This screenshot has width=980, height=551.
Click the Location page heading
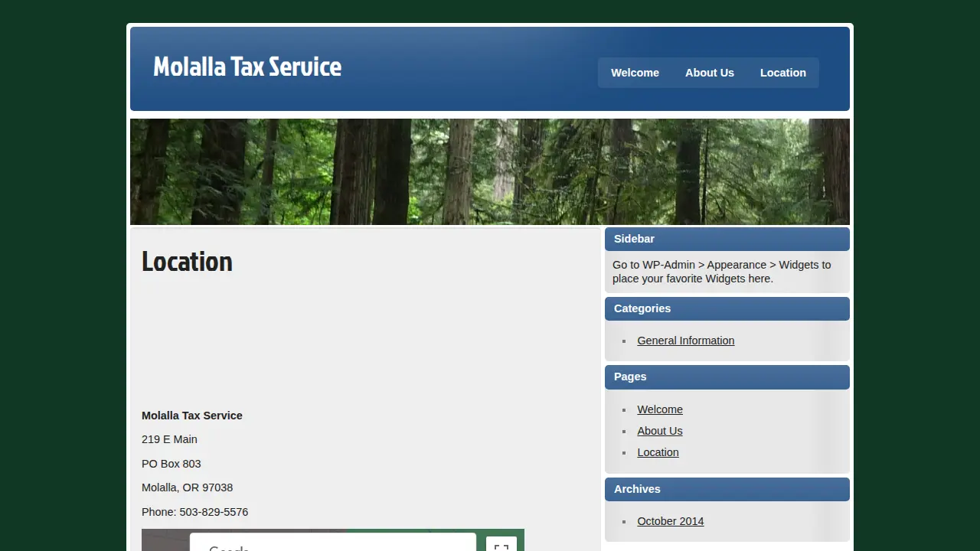click(x=187, y=262)
